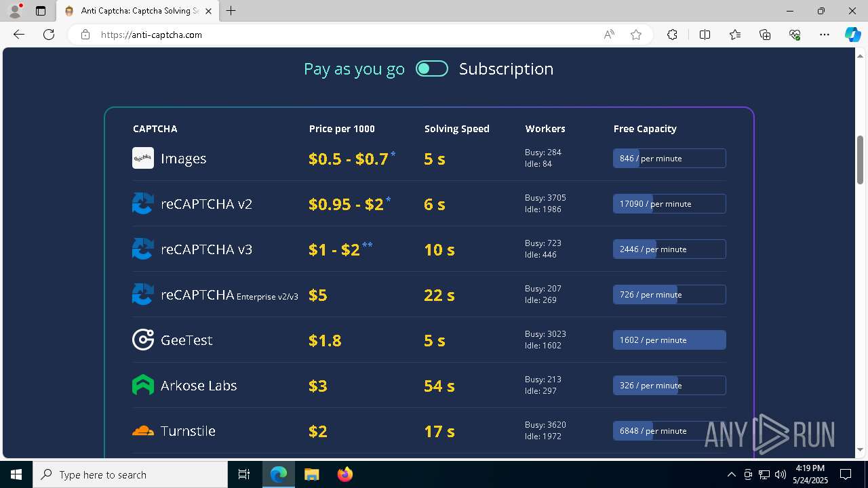Click reCAPTCHA v3 price $1 - $2
868x488 pixels.
point(334,249)
